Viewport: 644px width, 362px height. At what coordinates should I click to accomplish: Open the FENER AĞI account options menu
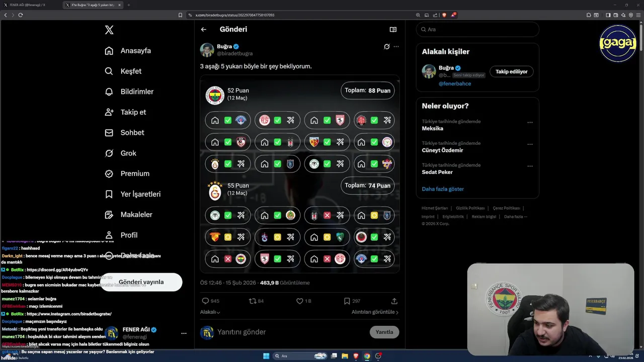click(x=184, y=333)
